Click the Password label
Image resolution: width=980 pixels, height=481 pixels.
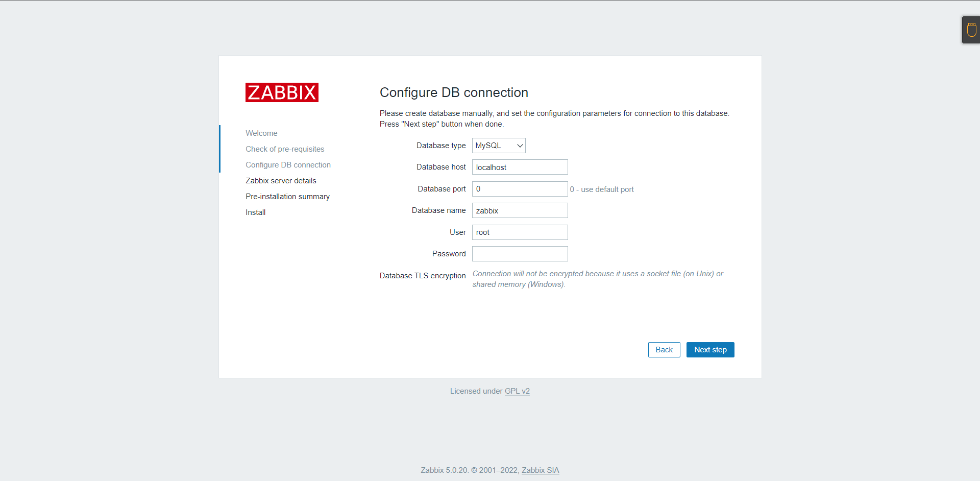tap(449, 254)
